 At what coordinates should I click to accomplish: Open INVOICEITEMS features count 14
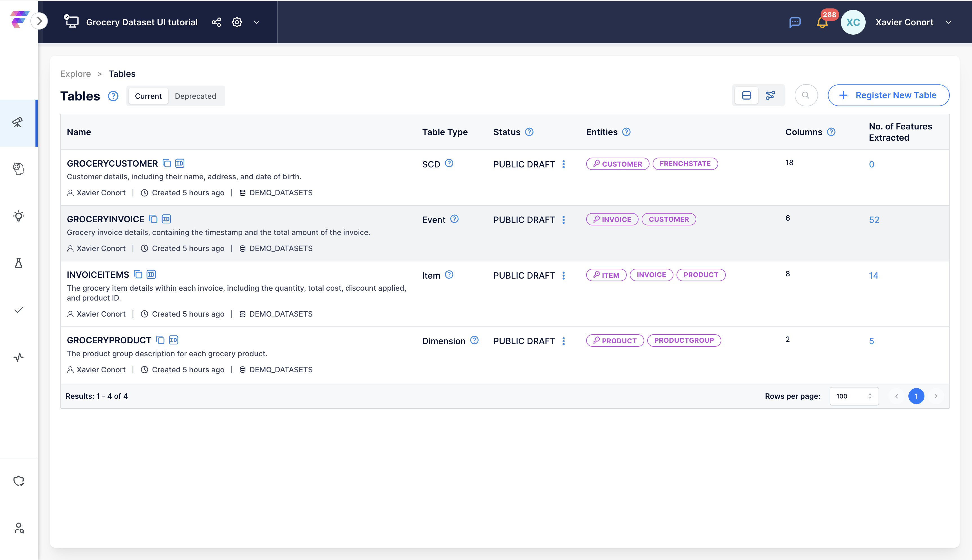(873, 275)
